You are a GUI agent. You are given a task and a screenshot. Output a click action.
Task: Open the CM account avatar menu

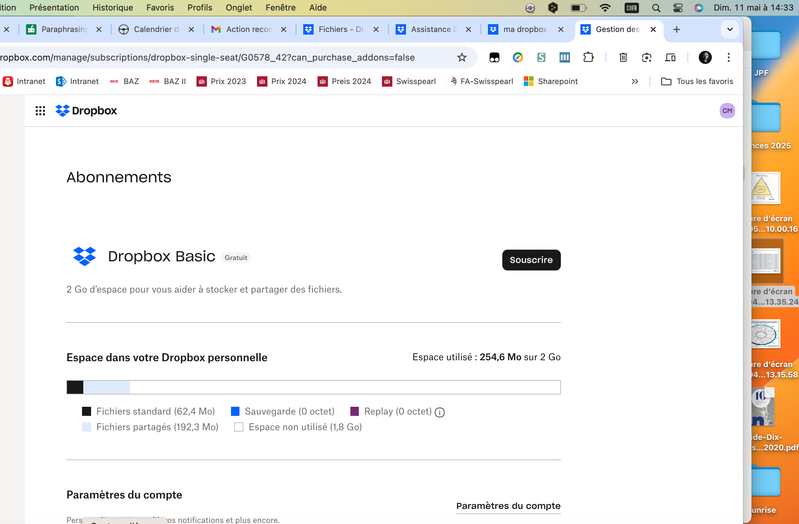pos(727,111)
